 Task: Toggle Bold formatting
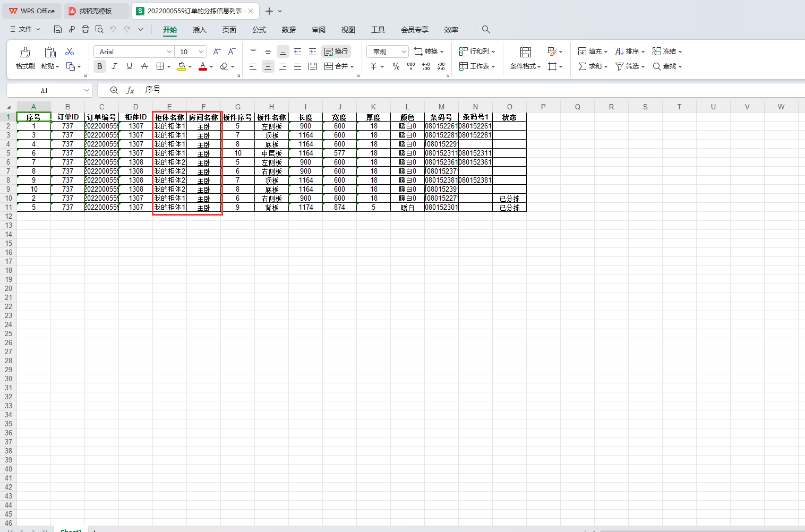pos(100,66)
